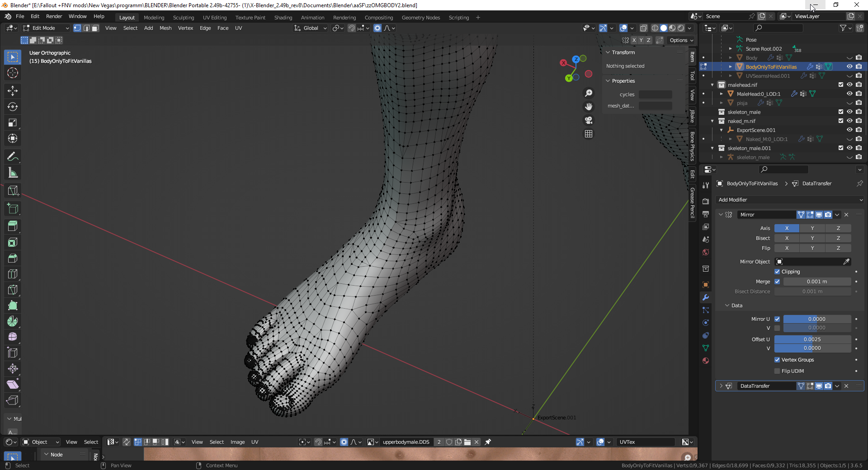868x470 pixels.
Task: Open the Options dropdown in viewport
Action: 681,40
